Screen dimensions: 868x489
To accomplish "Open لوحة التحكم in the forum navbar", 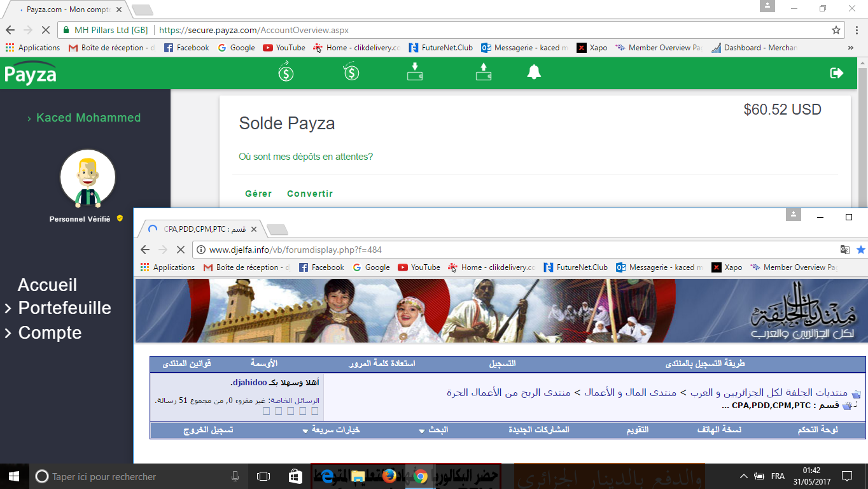I will (818, 430).
